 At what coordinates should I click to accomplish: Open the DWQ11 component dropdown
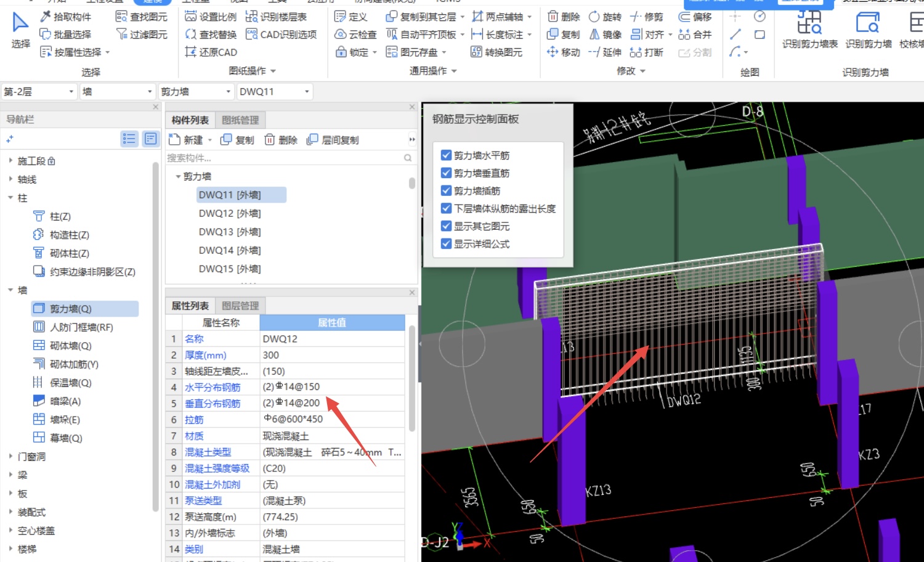[275, 92]
